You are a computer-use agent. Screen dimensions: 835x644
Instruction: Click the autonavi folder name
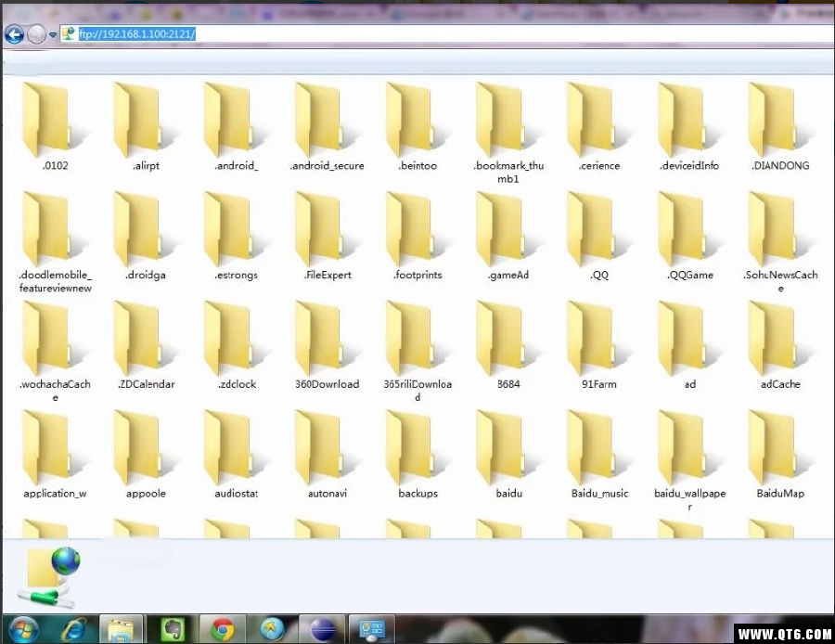[328, 494]
